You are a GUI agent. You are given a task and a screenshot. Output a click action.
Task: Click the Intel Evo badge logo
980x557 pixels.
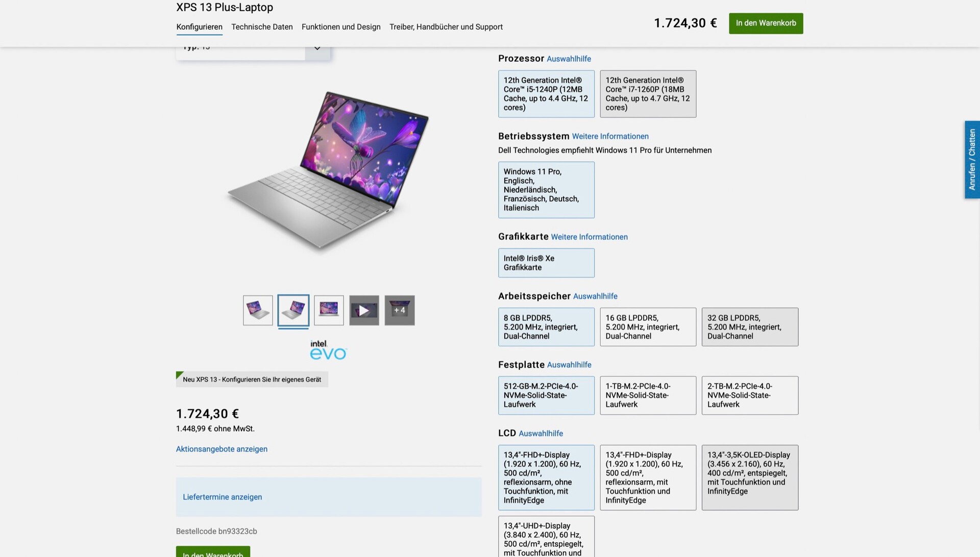point(328,350)
